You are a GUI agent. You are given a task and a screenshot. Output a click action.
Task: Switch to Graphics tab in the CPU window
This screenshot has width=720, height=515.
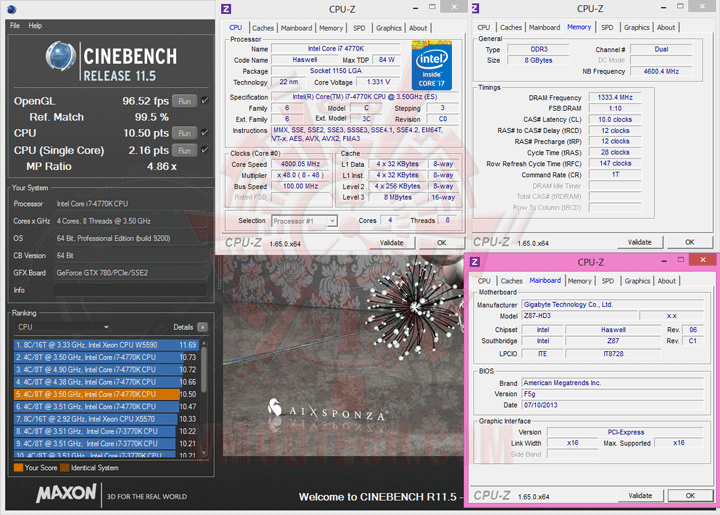[388, 28]
